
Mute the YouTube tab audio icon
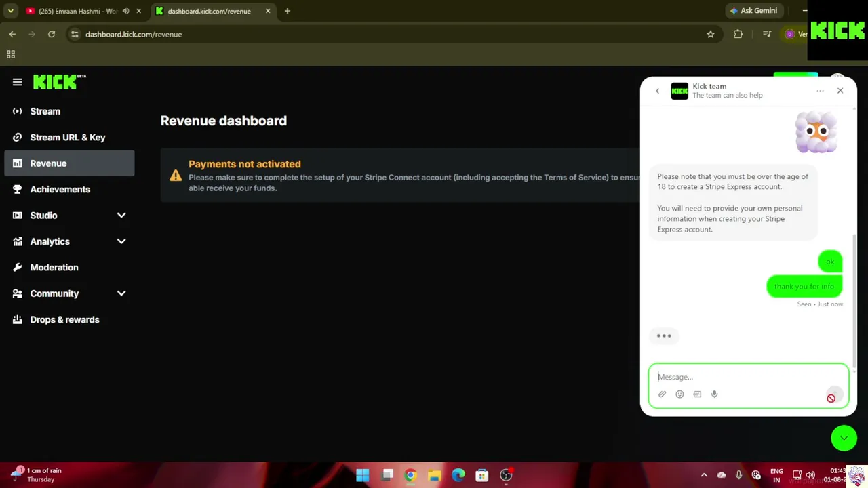click(125, 11)
